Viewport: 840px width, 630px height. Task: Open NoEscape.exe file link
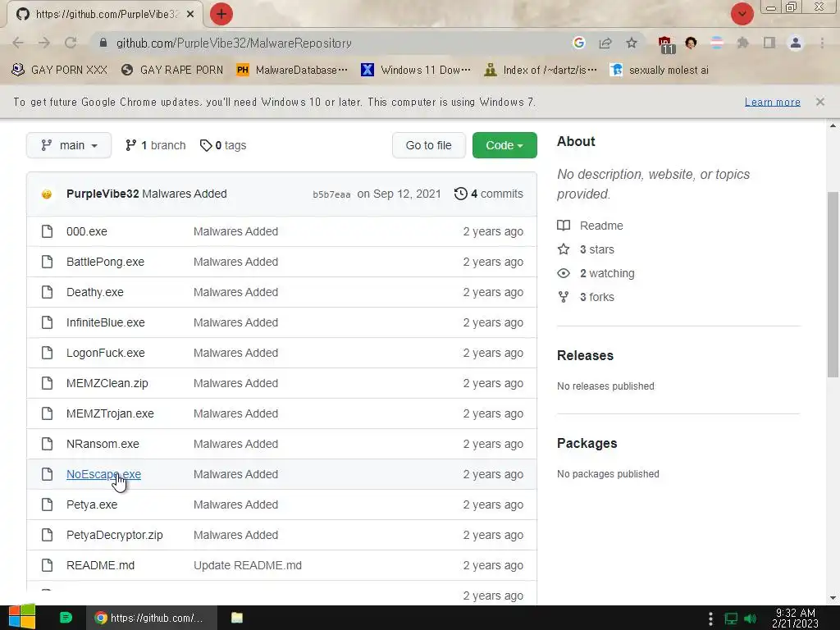(103, 474)
